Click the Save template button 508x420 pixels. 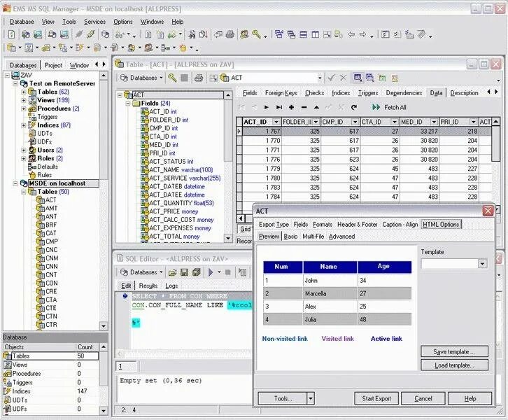coord(454,351)
